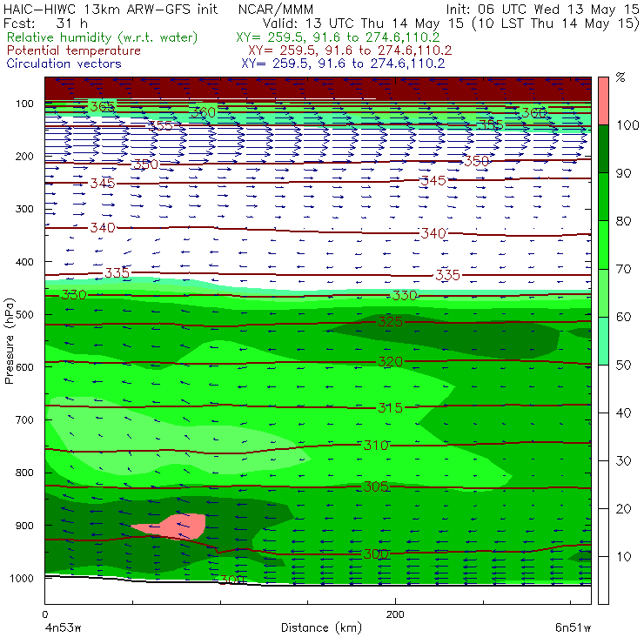The height and width of the screenshot is (644, 644).
Task: Click the 'Distance (km)' axis title
Action: (x=321, y=628)
